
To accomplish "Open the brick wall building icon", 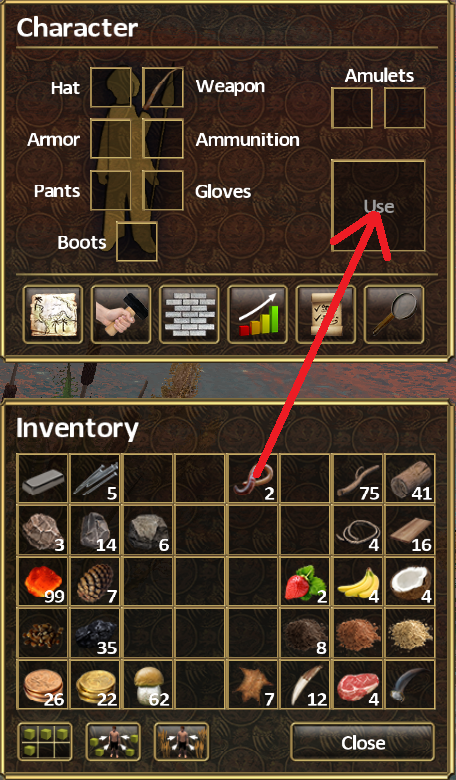I will tap(189, 314).
